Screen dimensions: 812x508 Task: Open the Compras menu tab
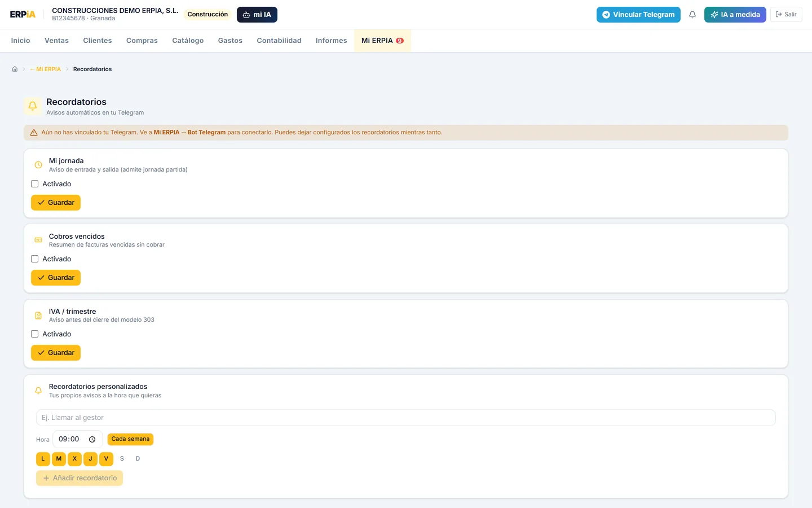pyautogui.click(x=142, y=41)
